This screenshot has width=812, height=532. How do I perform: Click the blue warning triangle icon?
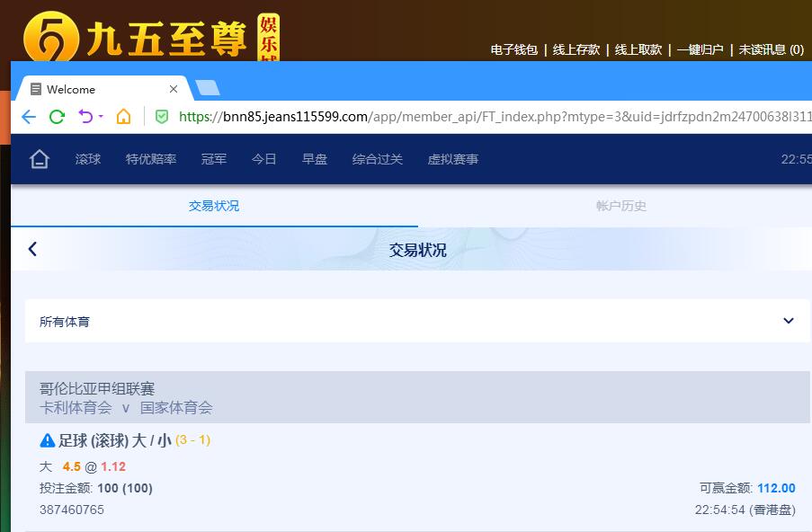(47, 440)
